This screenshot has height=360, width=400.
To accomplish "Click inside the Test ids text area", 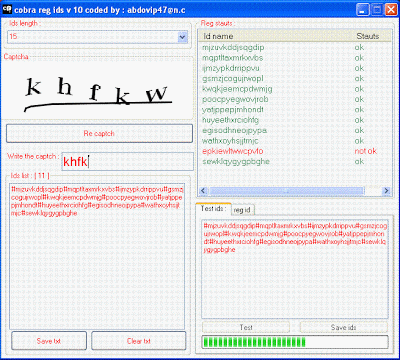I will click(x=295, y=269).
